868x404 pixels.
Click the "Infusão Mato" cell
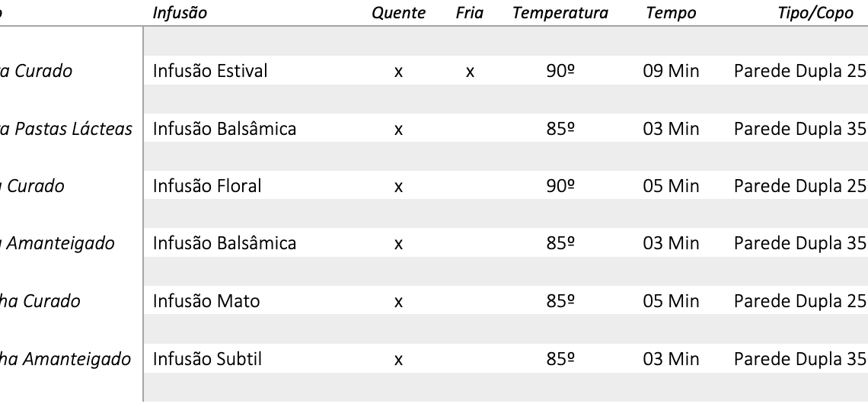(206, 301)
